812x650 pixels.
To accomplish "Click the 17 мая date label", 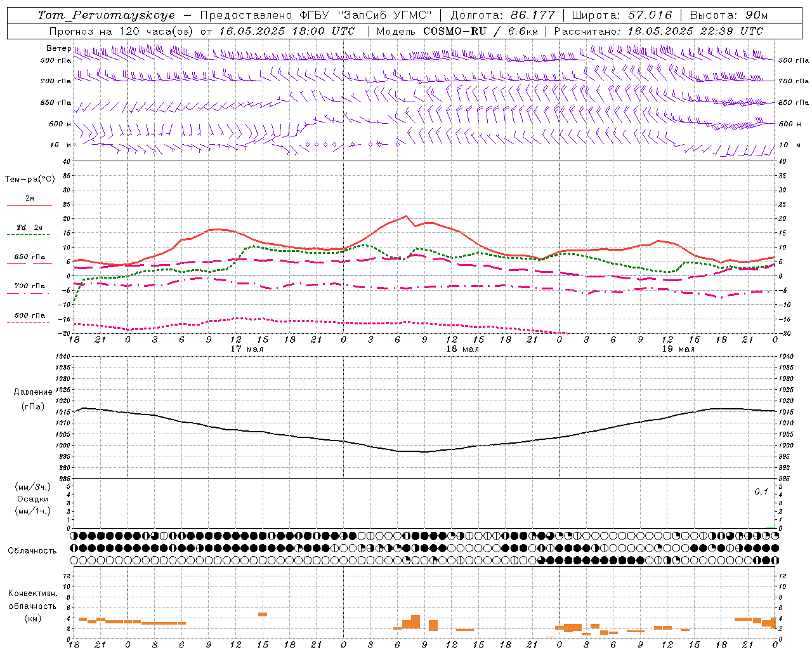I will (247, 349).
